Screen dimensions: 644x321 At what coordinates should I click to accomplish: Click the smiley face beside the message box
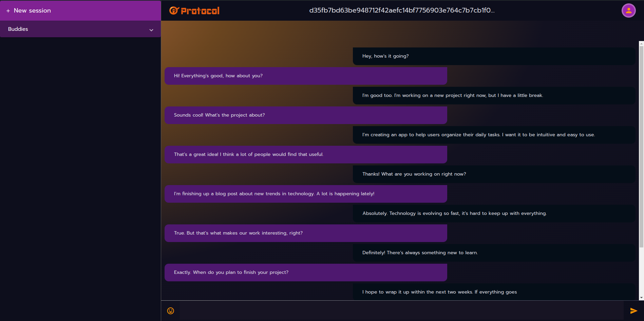pos(170,310)
